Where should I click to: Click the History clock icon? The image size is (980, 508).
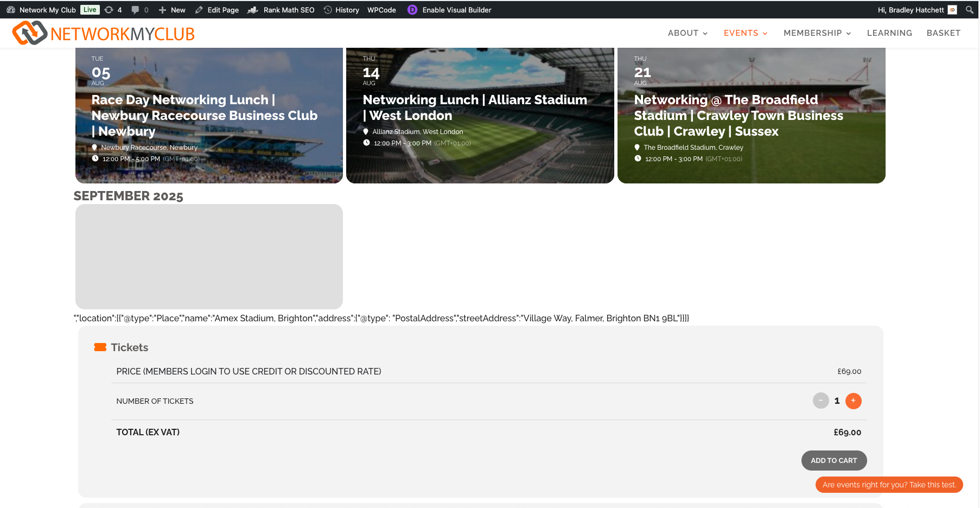(x=328, y=10)
